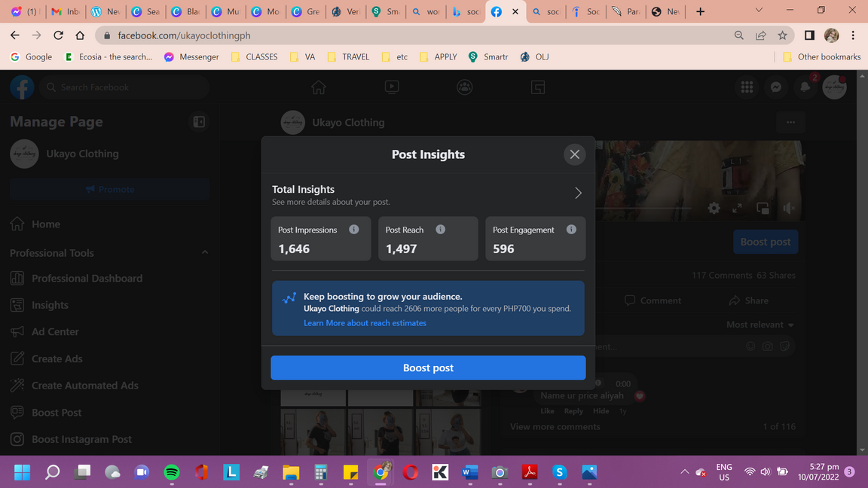Collapse the Manage Page sidebar
The width and height of the screenshot is (868, 488).
199,122
